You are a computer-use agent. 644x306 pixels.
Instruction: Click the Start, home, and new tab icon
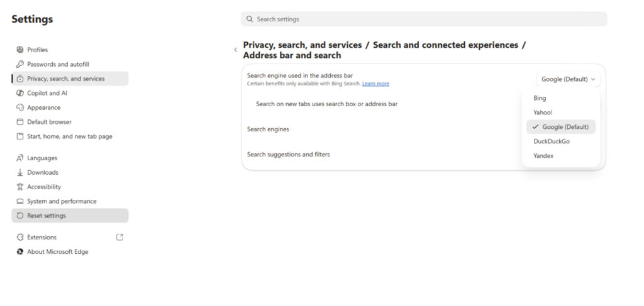click(x=19, y=136)
